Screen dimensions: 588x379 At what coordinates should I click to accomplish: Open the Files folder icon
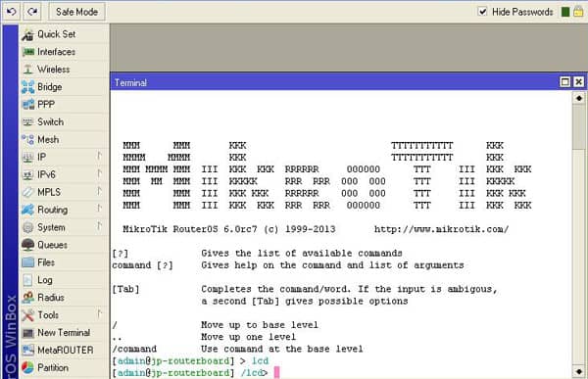[27, 262]
